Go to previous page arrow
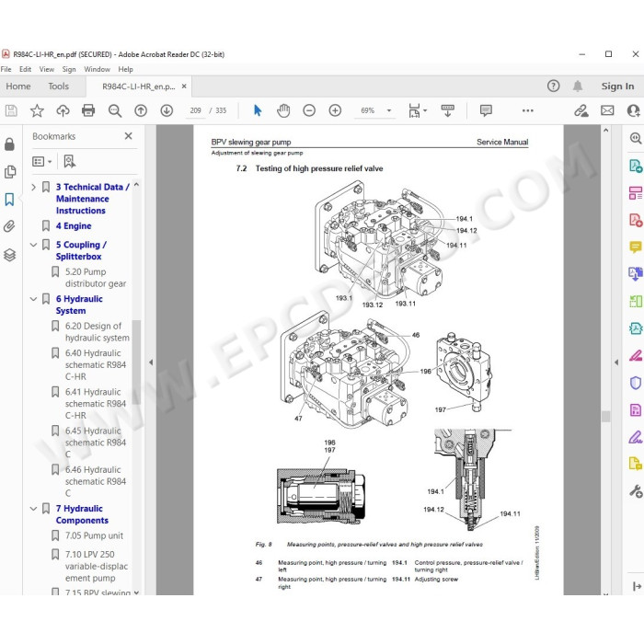Screen dimensions: 644x644 [x=141, y=110]
